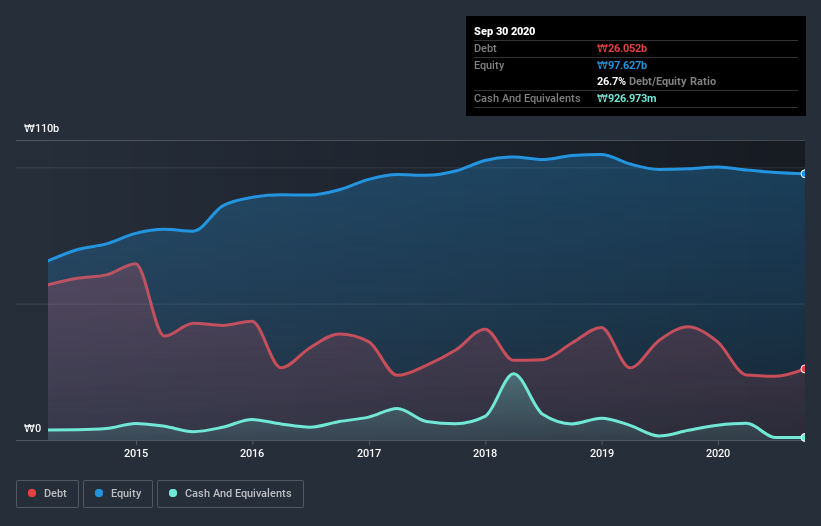
Task: Click the Cash value ₩926.973m
Action: click(x=627, y=98)
